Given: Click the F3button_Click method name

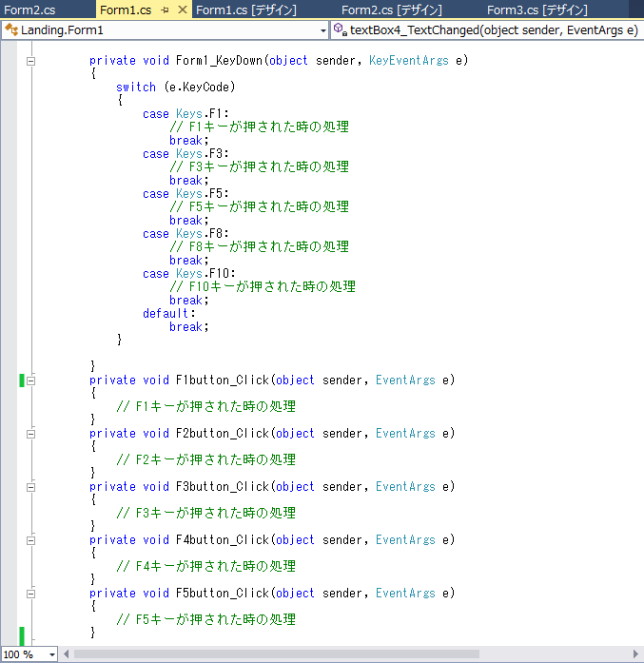Looking at the screenshot, I should click(x=222, y=487).
